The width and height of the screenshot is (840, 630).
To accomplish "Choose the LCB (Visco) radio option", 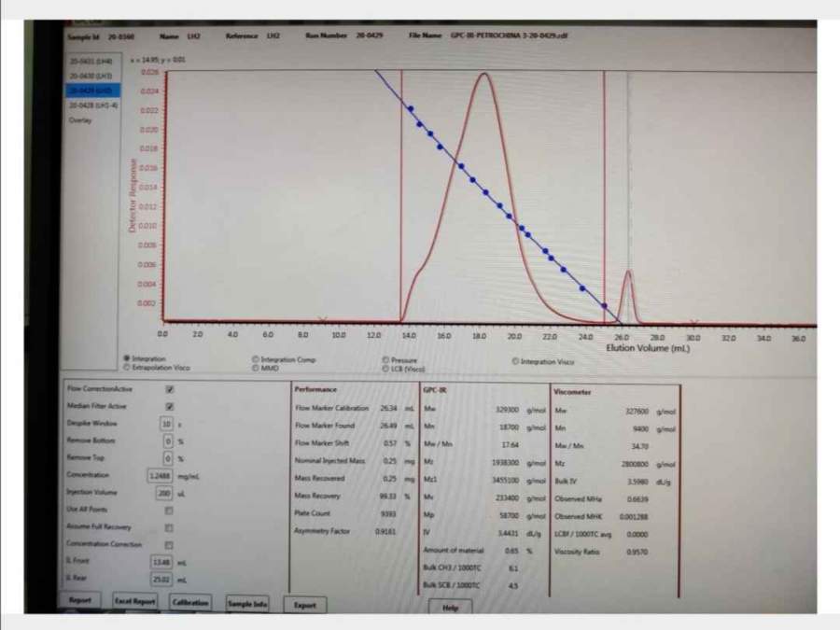I will [385, 369].
